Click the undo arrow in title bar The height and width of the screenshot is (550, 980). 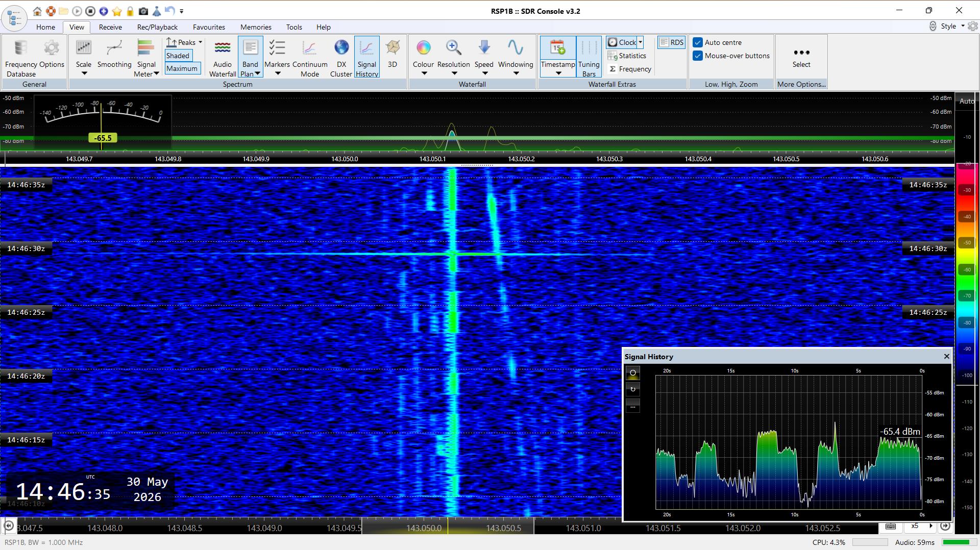[x=170, y=11]
